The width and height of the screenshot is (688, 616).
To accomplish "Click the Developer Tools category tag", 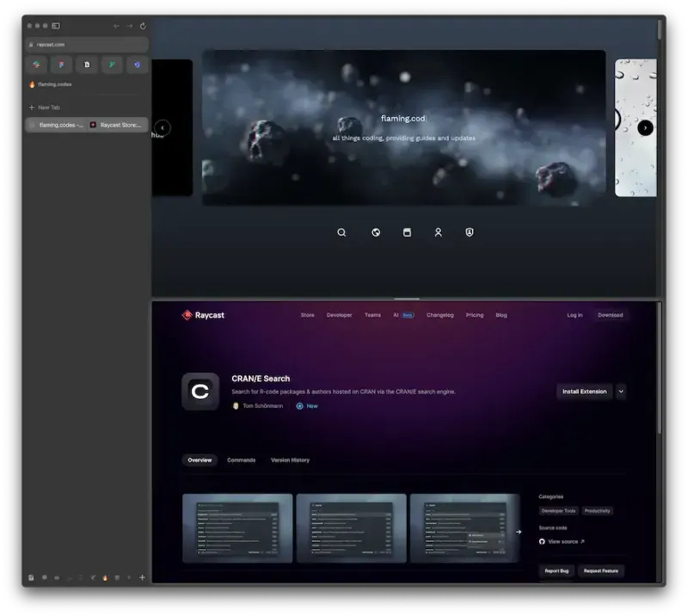I will pos(558,511).
